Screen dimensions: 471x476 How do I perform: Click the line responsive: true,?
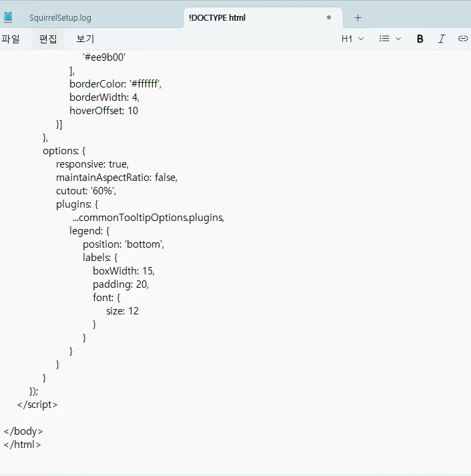(x=93, y=164)
